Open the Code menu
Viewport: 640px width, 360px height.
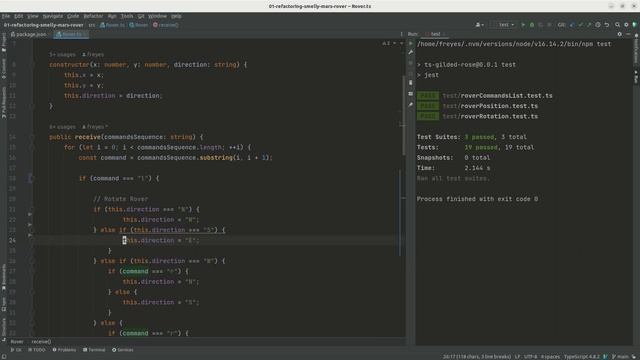(73, 16)
